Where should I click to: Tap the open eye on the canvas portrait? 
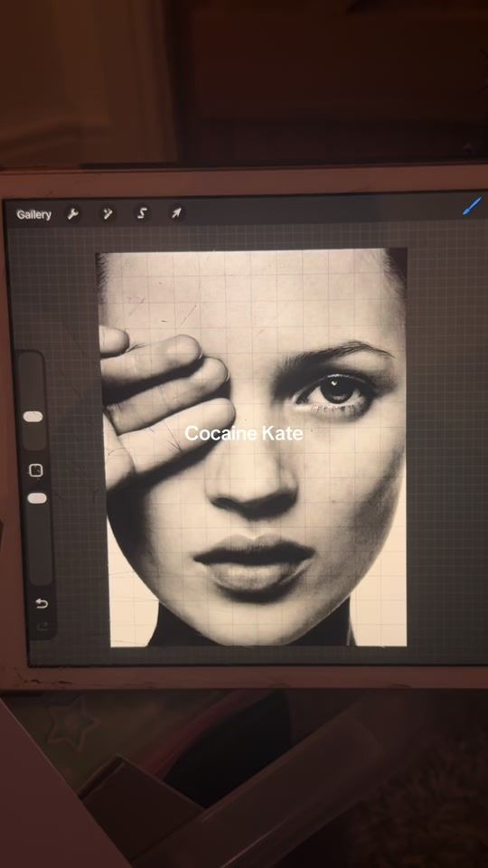tap(333, 392)
